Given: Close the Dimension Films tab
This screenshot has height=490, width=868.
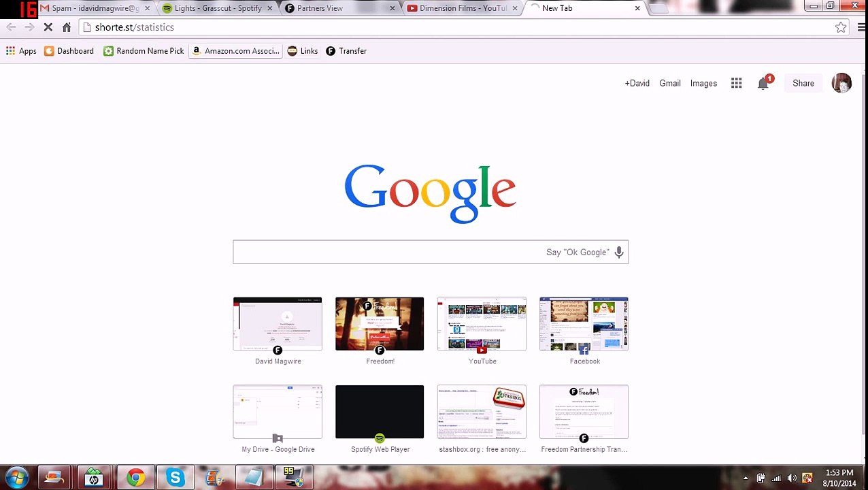Looking at the screenshot, I should point(515,8).
